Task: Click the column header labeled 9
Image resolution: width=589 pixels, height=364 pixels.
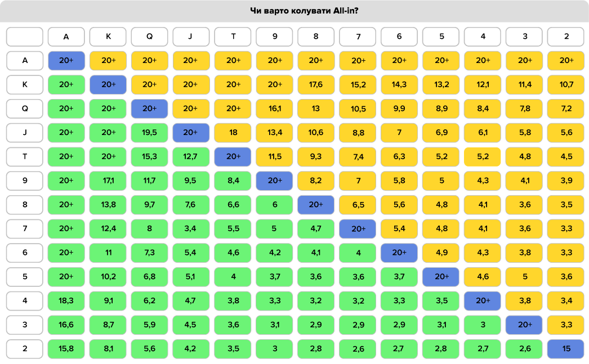Action: 274,37
